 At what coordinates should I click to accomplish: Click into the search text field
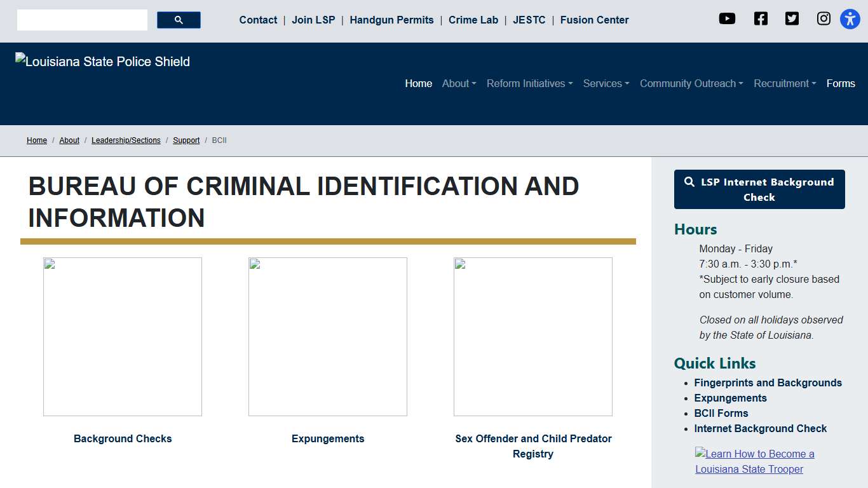82,20
